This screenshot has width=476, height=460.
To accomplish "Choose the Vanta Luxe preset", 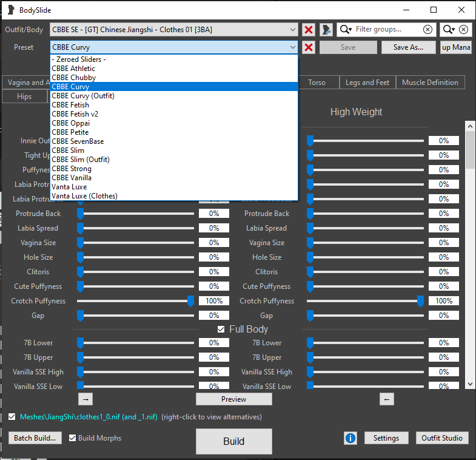I will tap(174, 187).
